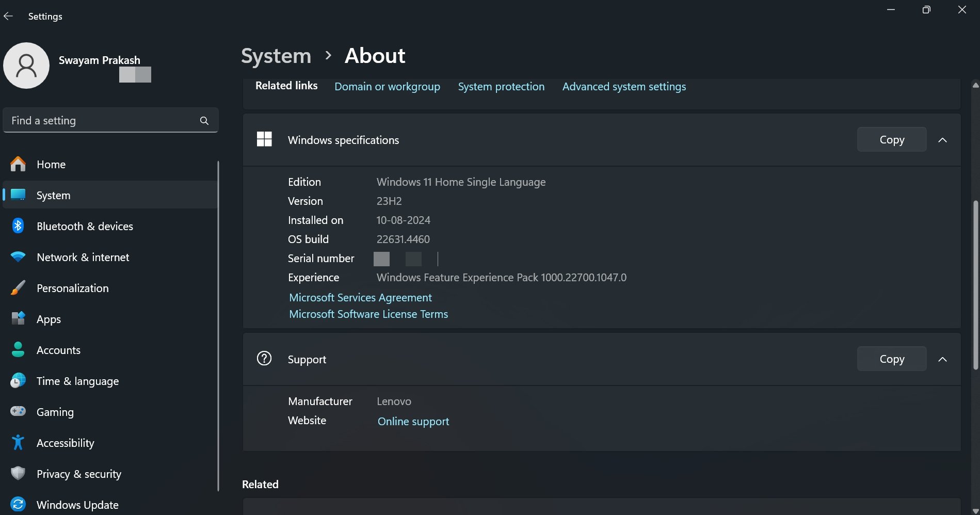Go back with the back arrow
The height and width of the screenshot is (515, 980).
pos(8,17)
